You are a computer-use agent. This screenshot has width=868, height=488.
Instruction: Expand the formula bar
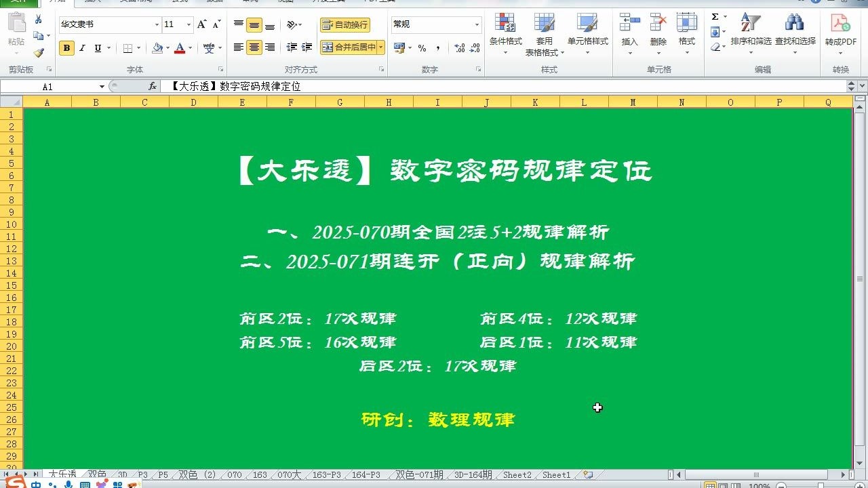[x=861, y=87]
